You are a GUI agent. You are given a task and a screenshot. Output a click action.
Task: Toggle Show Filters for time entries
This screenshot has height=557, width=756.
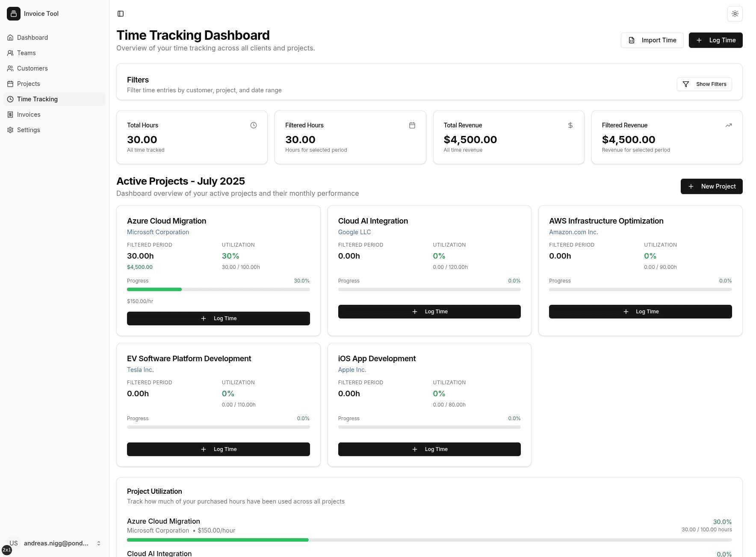[704, 84]
